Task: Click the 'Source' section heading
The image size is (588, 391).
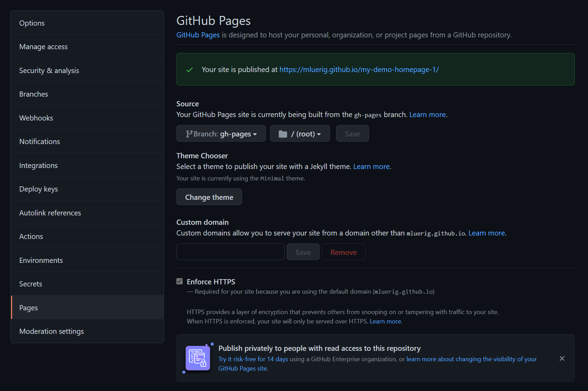Action: (187, 104)
